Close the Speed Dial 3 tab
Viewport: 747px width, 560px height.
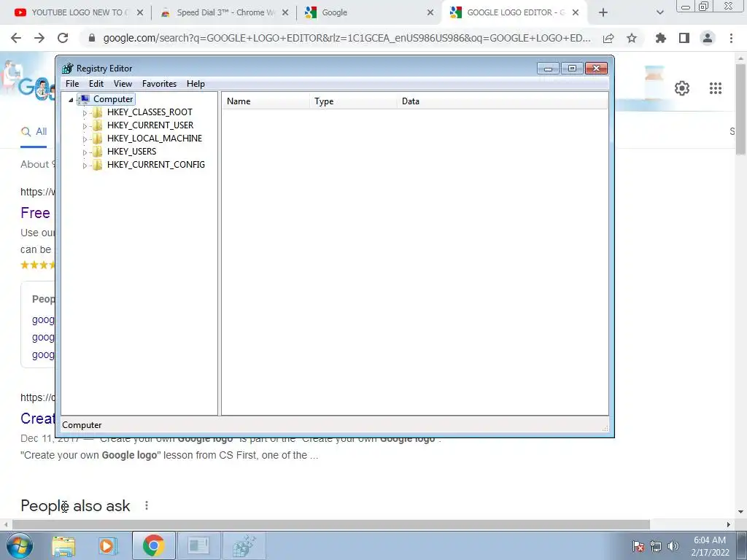(x=285, y=12)
